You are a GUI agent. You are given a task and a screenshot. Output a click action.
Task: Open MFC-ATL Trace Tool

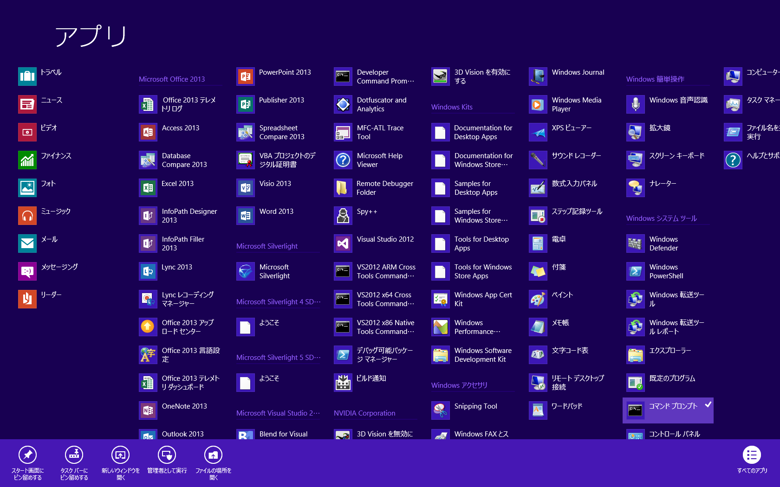click(369, 132)
